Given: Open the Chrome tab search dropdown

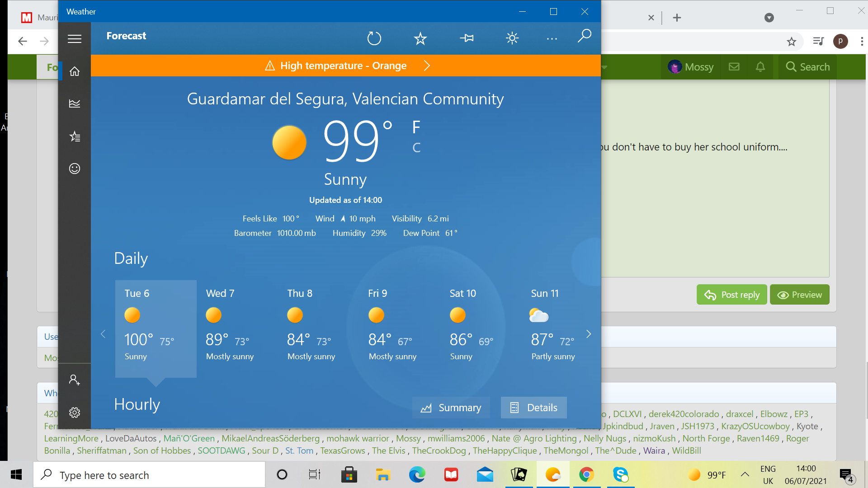Looking at the screenshot, I should point(769,18).
